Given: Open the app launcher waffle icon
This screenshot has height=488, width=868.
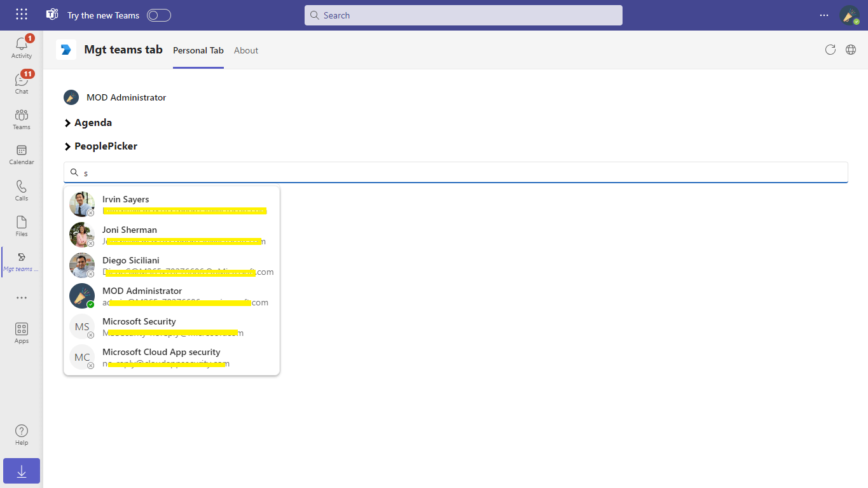Looking at the screenshot, I should [22, 15].
